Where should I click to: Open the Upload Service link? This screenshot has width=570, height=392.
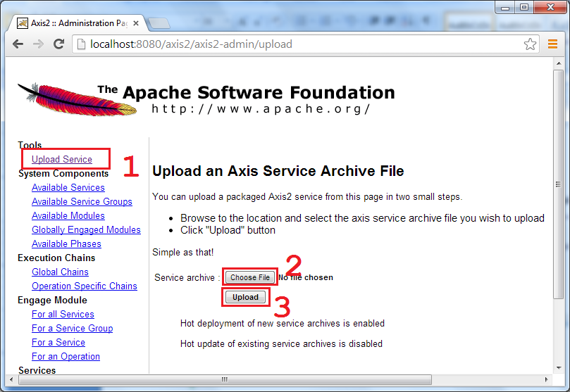(x=62, y=159)
